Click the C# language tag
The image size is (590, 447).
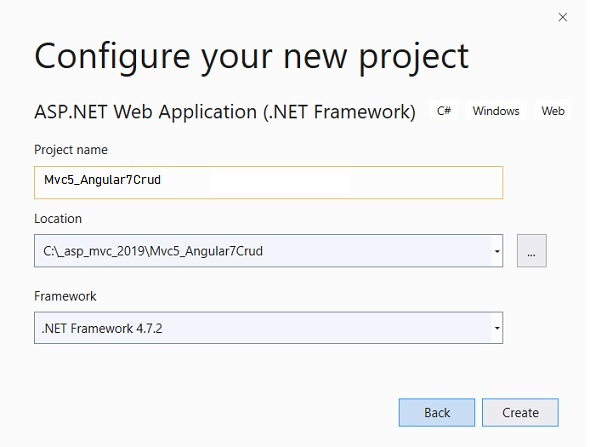tap(444, 111)
